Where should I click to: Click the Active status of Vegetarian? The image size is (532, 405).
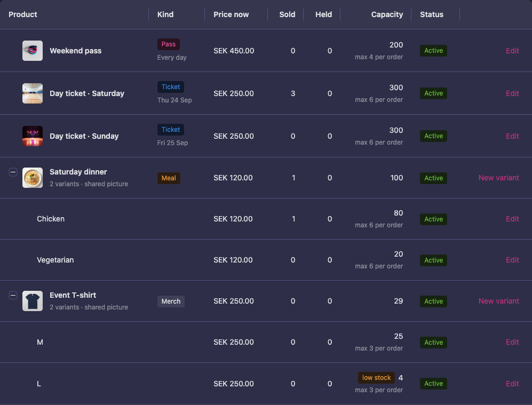[x=434, y=260]
